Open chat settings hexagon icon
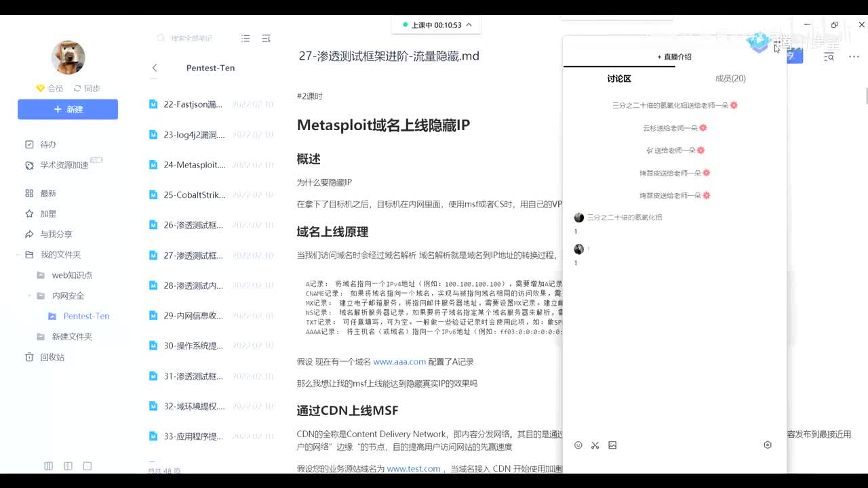The width and height of the screenshot is (868, 488). [x=768, y=445]
